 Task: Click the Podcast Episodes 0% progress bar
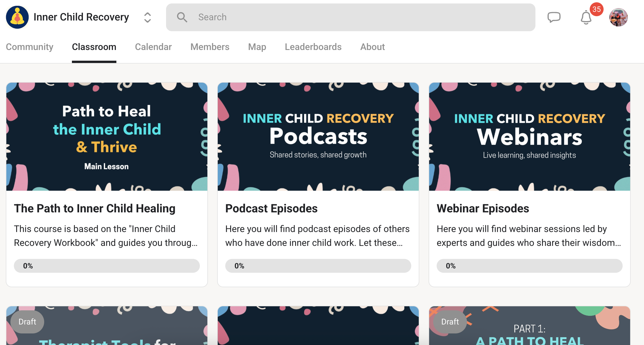click(318, 266)
